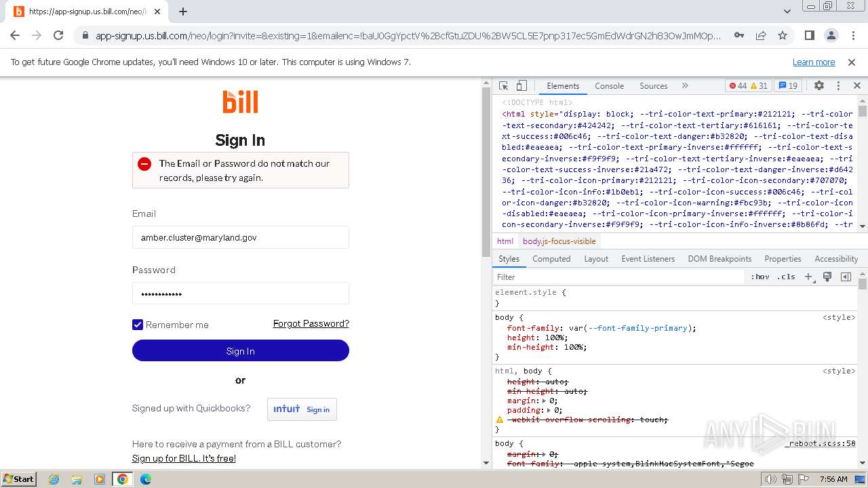Open the Layout tab
Image resolution: width=868 pixels, height=488 pixels.
pyautogui.click(x=596, y=259)
